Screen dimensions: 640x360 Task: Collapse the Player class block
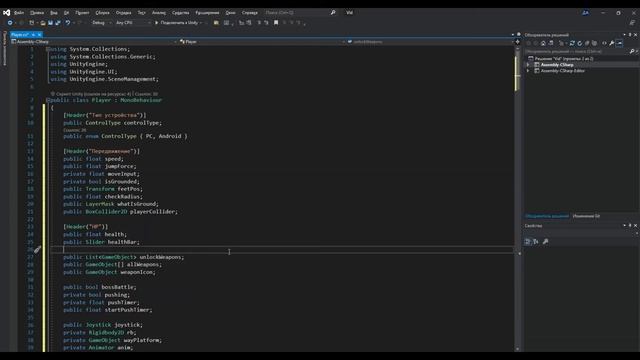point(48,100)
